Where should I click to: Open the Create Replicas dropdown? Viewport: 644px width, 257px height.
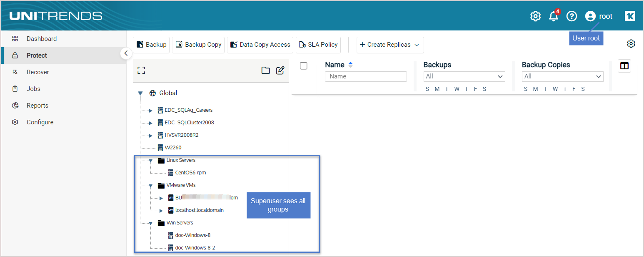tap(390, 45)
